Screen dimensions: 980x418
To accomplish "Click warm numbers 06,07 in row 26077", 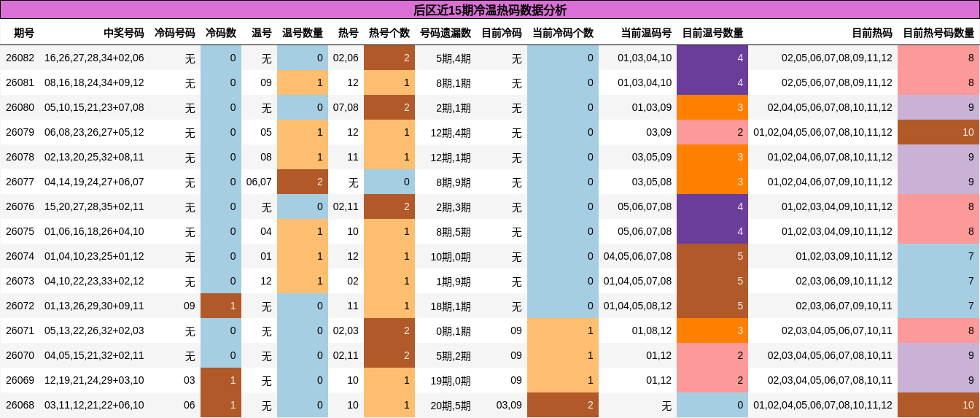I will pos(259,182).
